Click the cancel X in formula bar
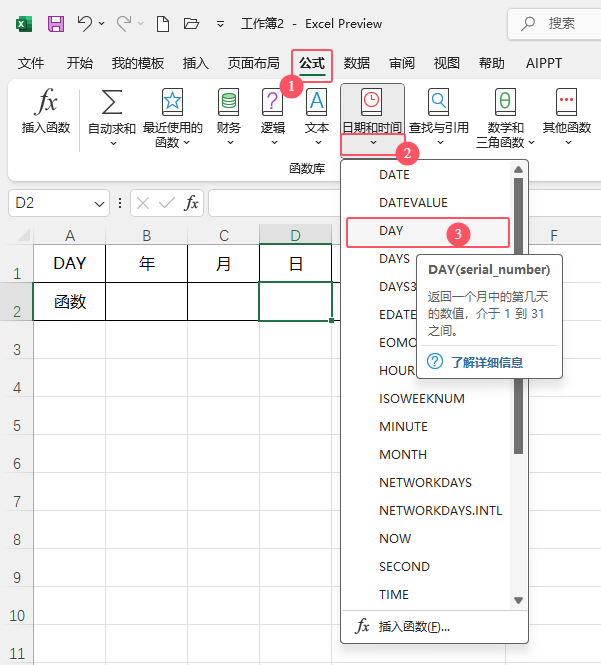The image size is (601, 665). (x=143, y=203)
